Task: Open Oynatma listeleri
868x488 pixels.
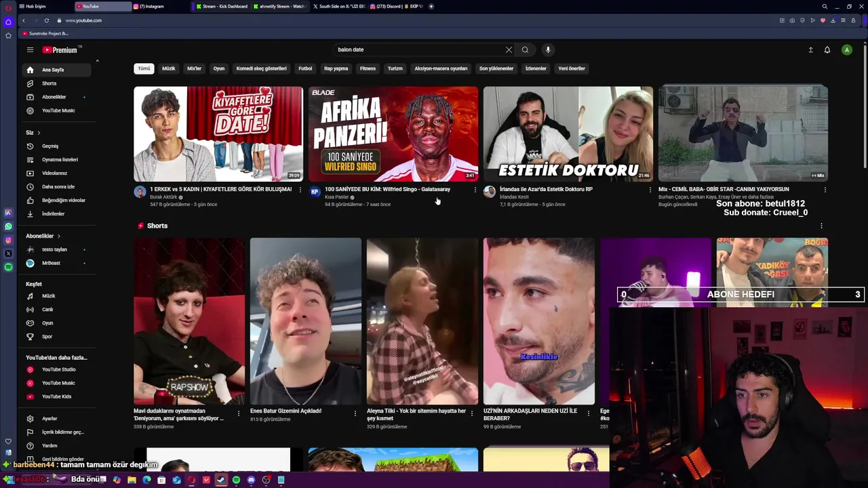Action: pos(57,159)
